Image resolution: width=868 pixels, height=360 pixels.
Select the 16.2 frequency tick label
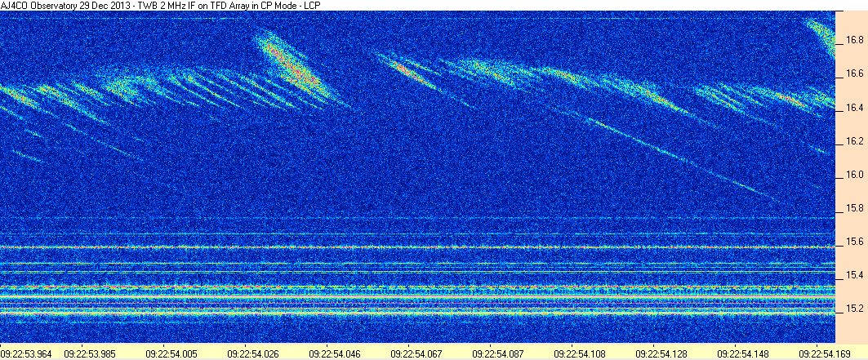852,141
